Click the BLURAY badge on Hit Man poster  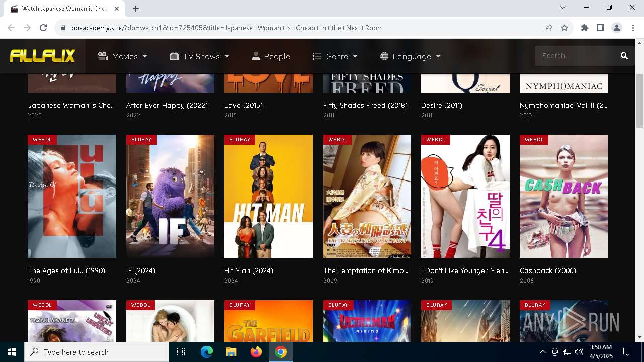239,139
